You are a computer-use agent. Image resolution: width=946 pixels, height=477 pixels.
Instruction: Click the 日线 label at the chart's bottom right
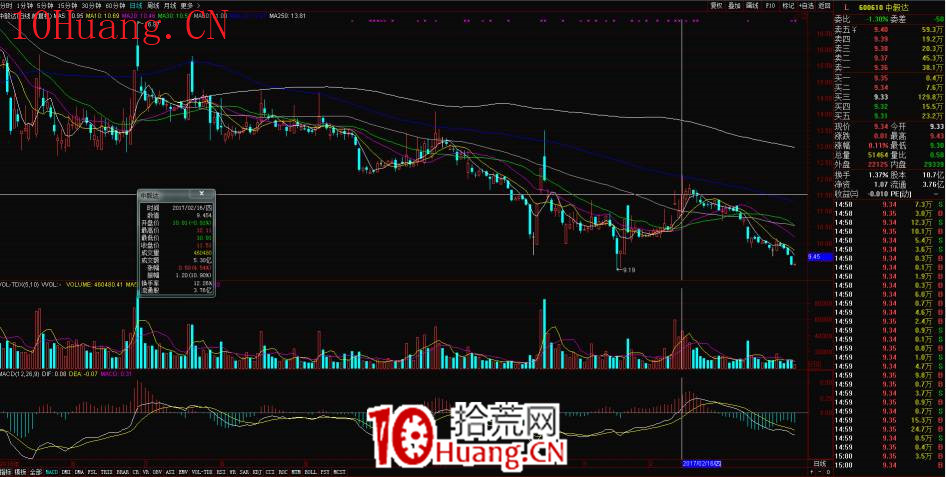(819, 463)
